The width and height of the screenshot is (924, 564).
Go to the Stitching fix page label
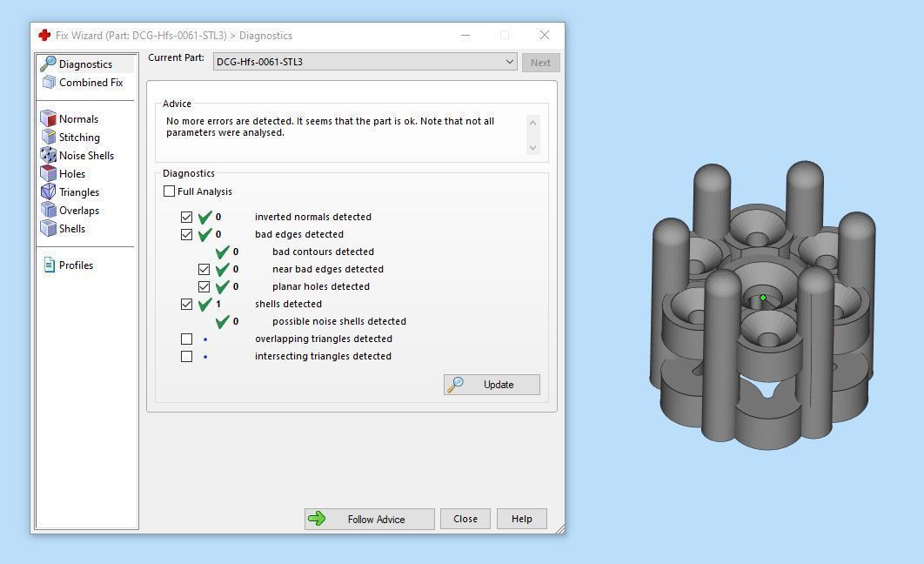[x=79, y=138]
